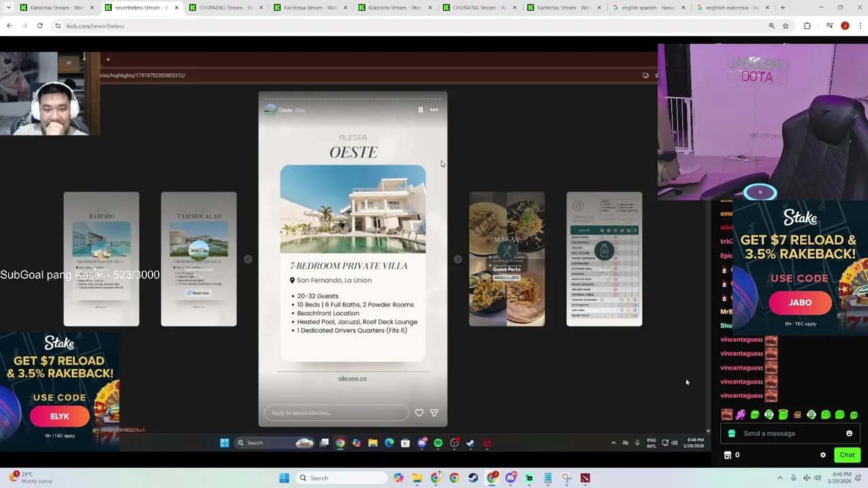Open the volume control in system tray

pos(818,478)
